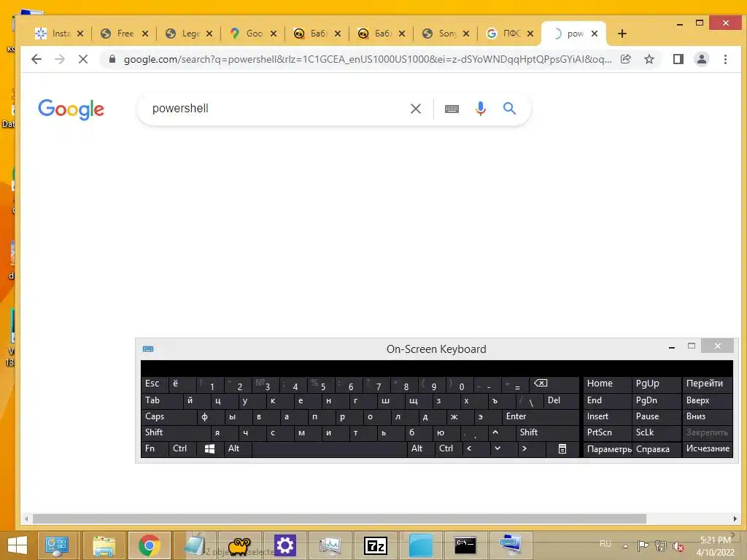
Task: Open RU language selector in tray
Action: [x=605, y=544]
